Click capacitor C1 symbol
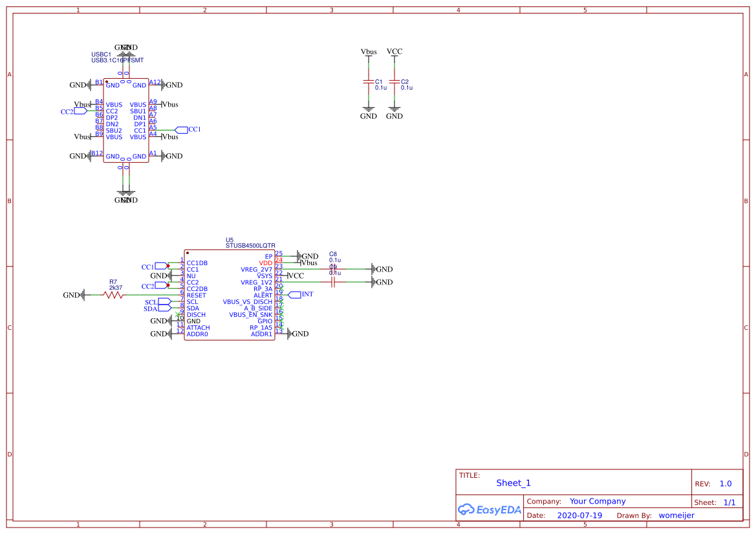Screen dimensions: 756x534 (x=369, y=83)
